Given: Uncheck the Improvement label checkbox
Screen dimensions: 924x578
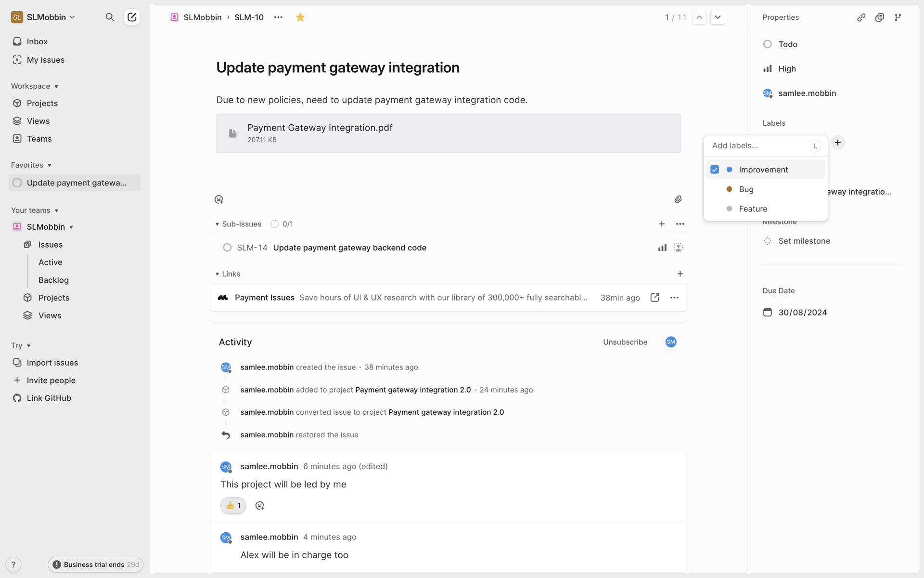Looking at the screenshot, I should [715, 170].
